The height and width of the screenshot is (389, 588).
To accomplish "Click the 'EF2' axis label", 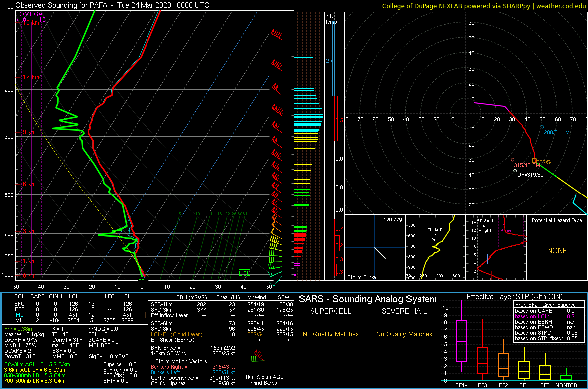I will click(x=504, y=385).
